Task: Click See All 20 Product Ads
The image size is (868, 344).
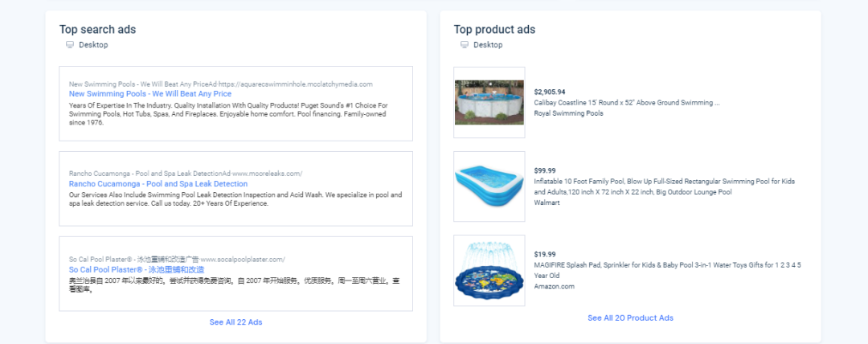Action: [x=631, y=318]
